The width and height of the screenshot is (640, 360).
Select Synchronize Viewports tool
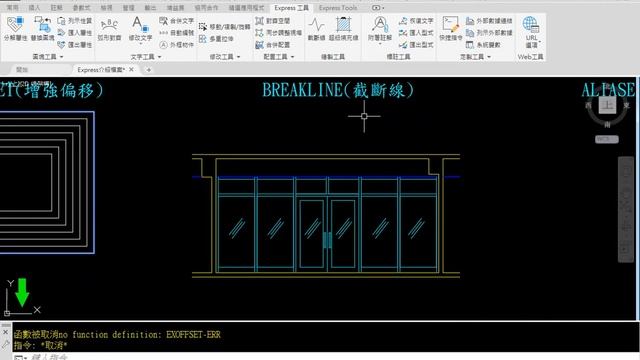tap(278, 33)
